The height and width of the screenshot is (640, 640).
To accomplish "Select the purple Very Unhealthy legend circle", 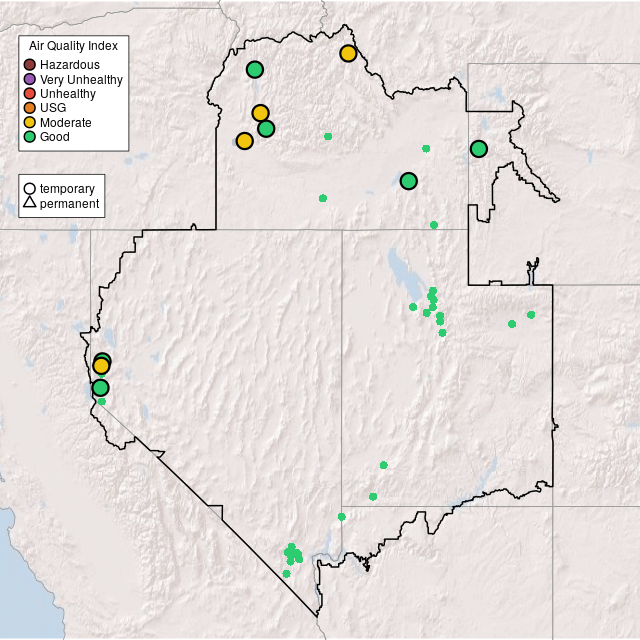I will (30, 79).
